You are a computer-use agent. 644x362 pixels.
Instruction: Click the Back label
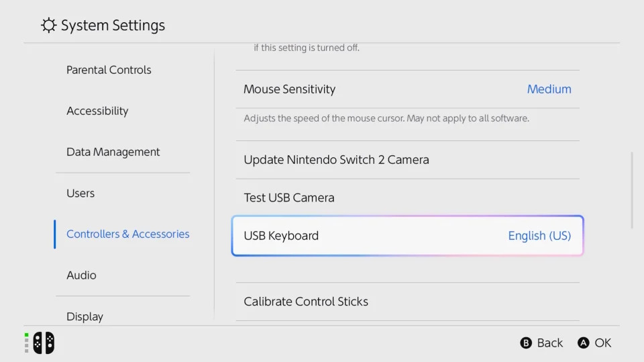point(549,343)
